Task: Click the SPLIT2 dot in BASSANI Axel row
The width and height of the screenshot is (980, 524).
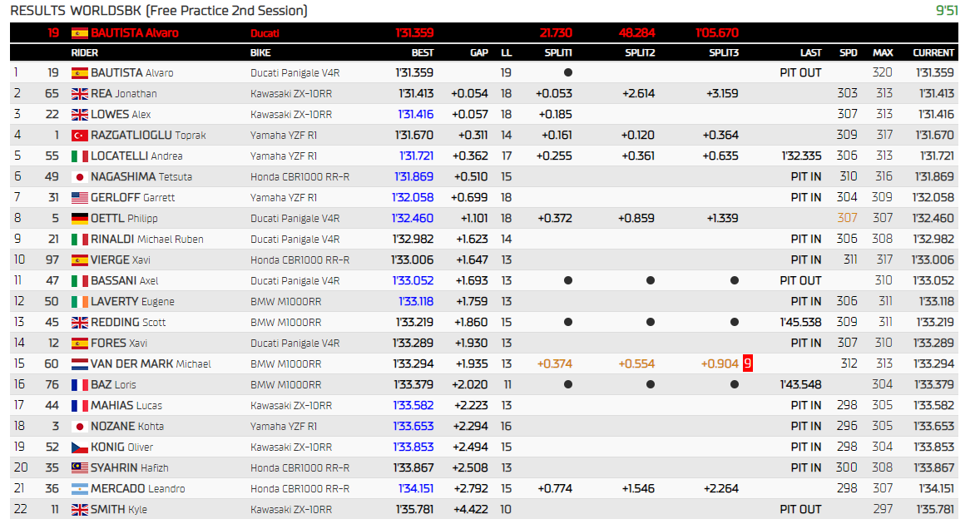Action: pos(651,280)
